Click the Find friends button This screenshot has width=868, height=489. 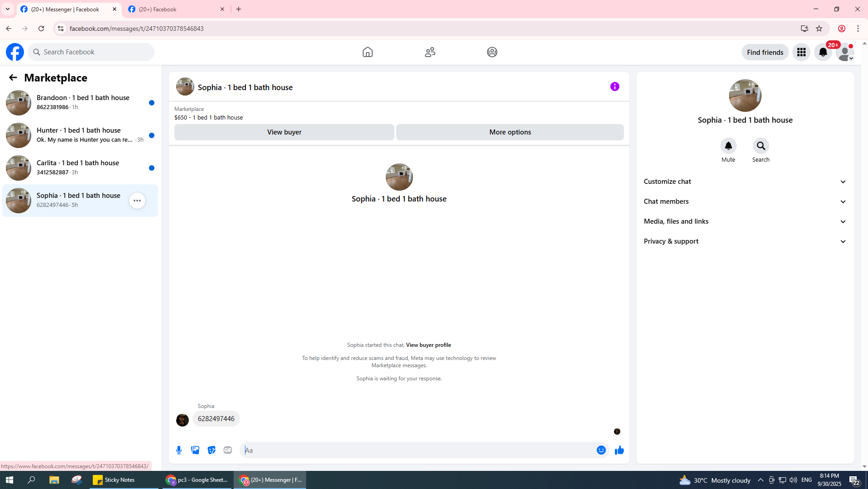765,52
